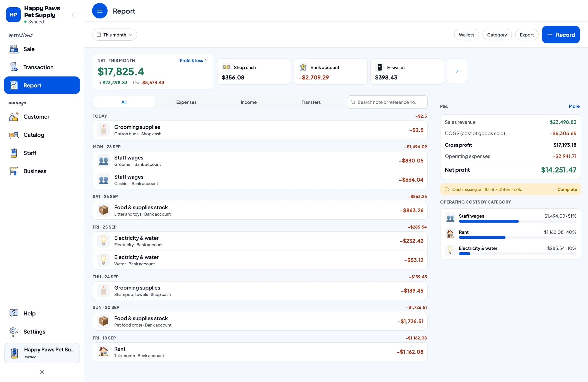Click the blue hamburger menu button
588x382 pixels.
(x=99, y=11)
